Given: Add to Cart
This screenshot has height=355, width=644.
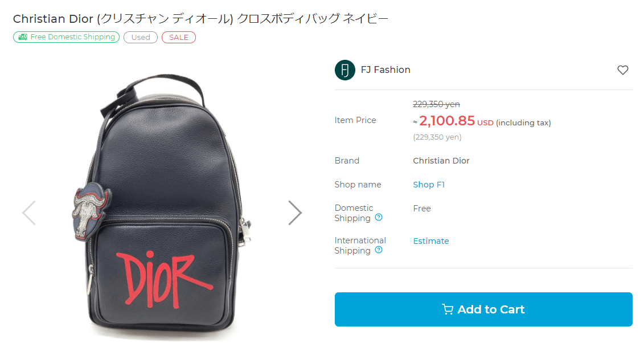Looking at the screenshot, I should pos(483,309).
